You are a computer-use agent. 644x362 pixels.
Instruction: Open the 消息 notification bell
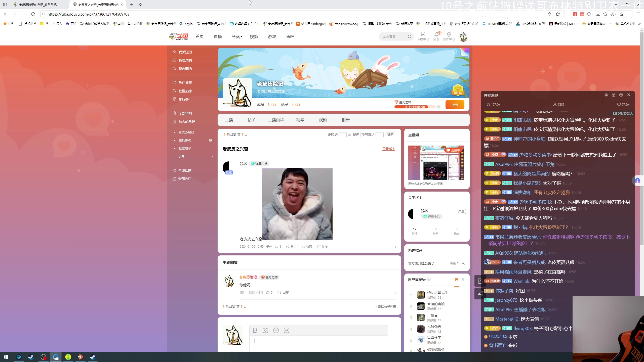point(436,34)
